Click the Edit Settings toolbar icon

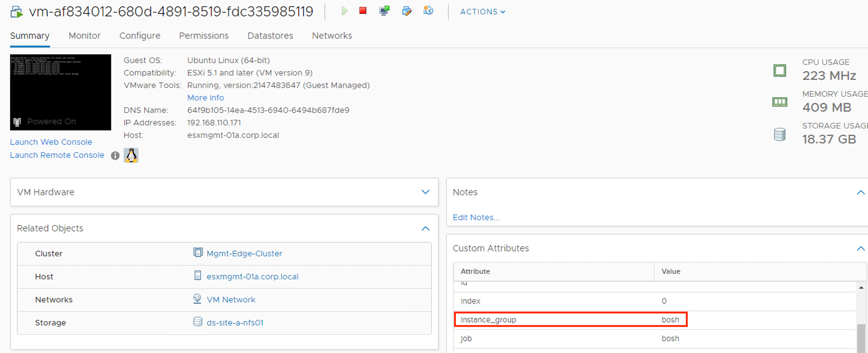(407, 11)
